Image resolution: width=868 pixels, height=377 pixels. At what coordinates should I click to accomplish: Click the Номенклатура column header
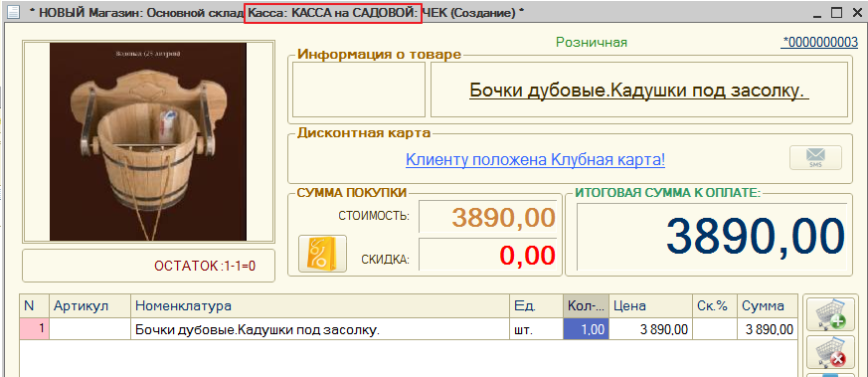coord(319,306)
